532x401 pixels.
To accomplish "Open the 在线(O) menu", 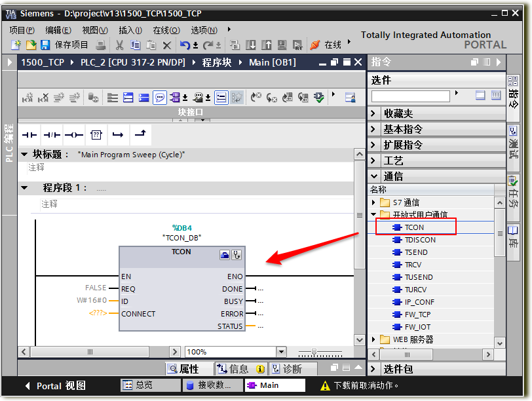I will (x=166, y=30).
